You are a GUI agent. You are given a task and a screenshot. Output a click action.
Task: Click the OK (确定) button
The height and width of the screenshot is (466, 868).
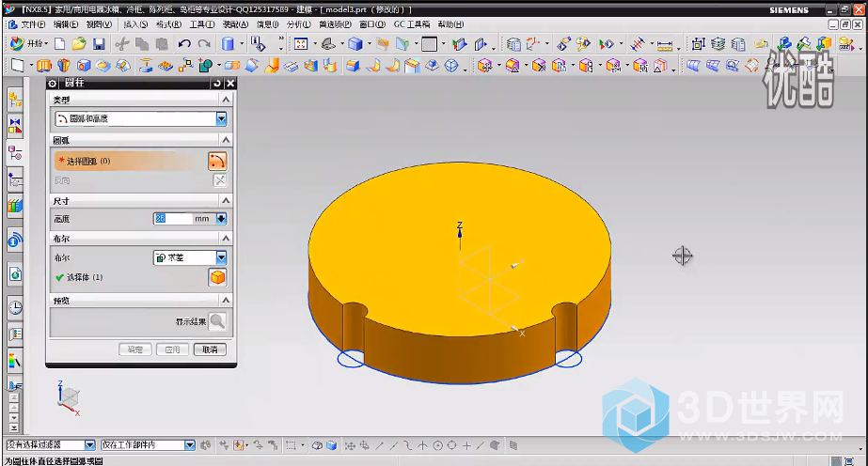point(135,349)
